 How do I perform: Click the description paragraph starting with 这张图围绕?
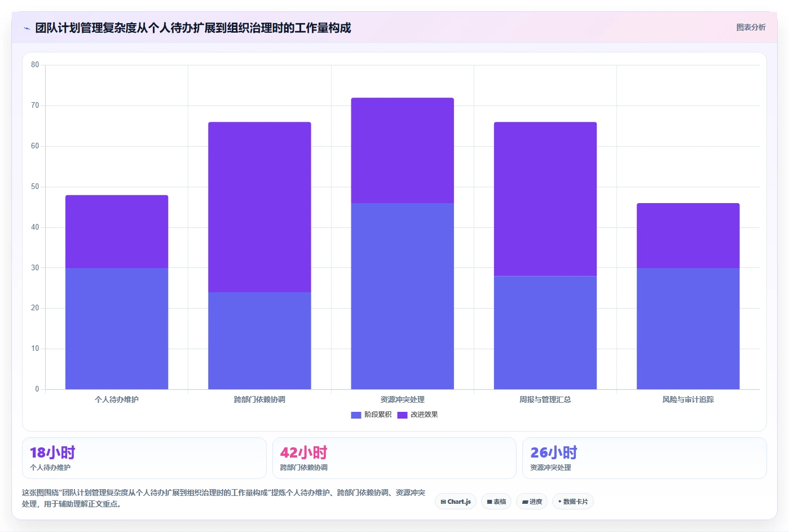point(224,498)
